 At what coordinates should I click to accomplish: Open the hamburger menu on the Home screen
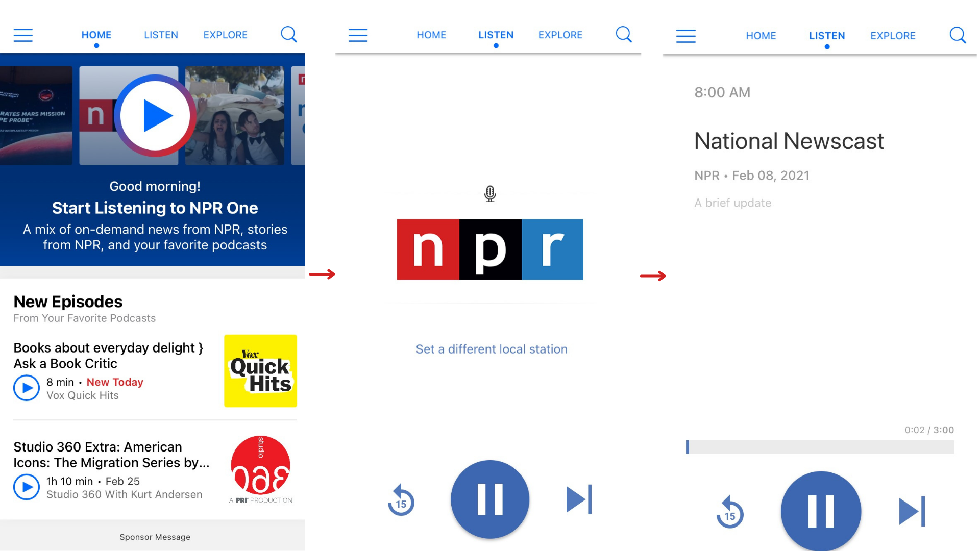(22, 35)
